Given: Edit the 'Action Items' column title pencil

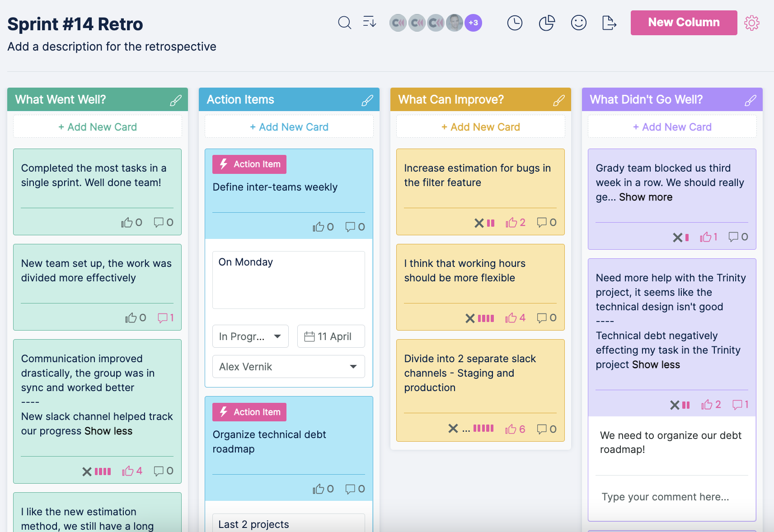Looking at the screenshot, I should point(367,100).
